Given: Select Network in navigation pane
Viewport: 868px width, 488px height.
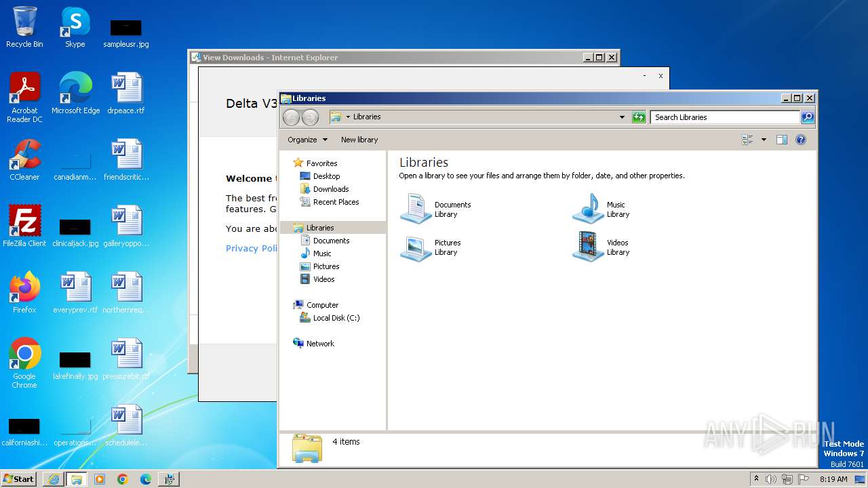Looking at the screenshot, I should tap(320, 344).
